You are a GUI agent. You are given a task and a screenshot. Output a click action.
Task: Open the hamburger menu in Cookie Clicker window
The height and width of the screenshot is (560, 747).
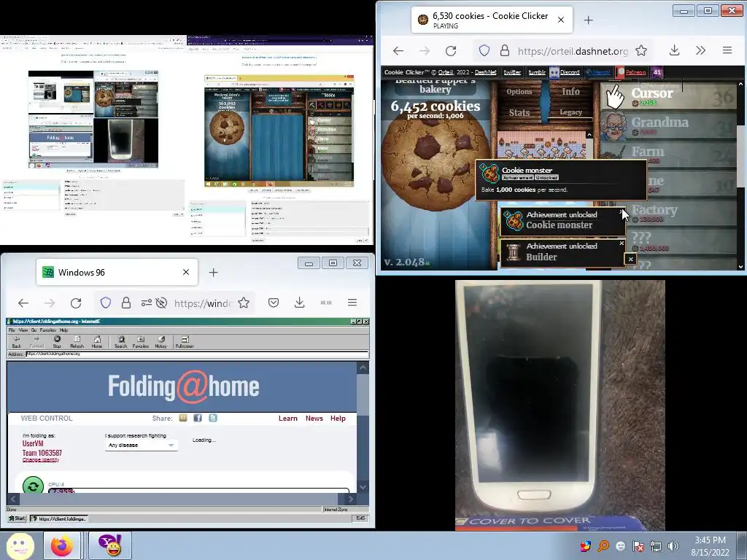pos(727,50)
